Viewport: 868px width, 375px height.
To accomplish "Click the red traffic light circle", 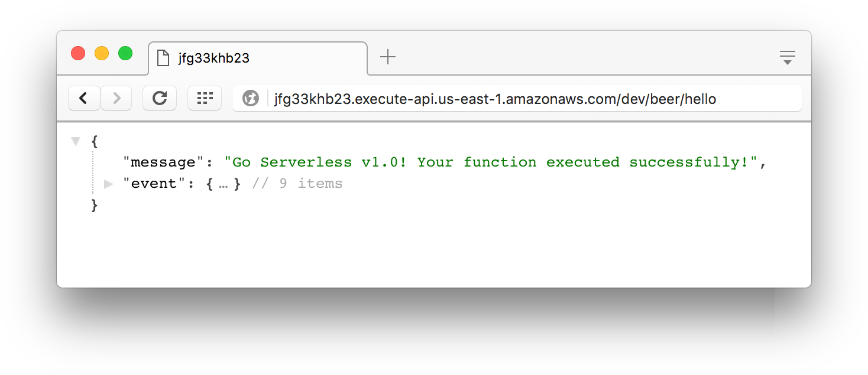I will [77, 53].
